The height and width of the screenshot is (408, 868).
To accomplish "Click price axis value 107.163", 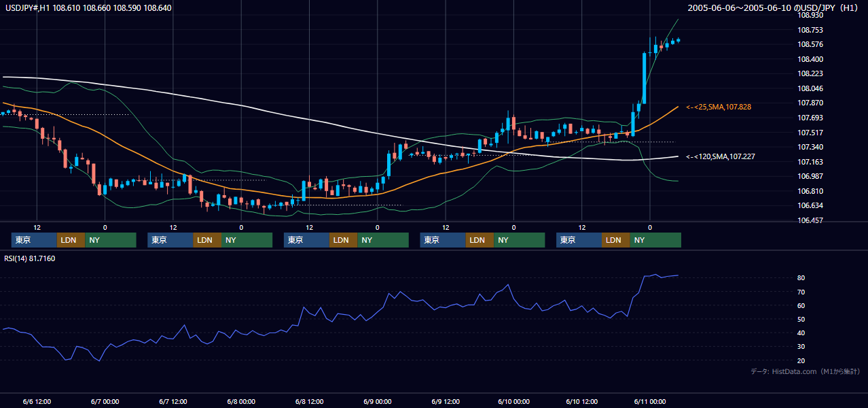I will (x=811, y=162).
